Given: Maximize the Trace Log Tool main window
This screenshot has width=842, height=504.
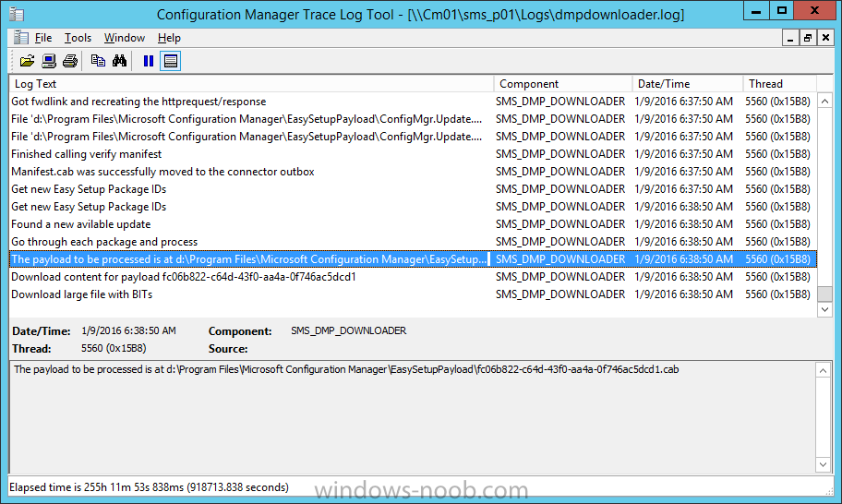Looking at the screenshot, I should click(781, 11).
